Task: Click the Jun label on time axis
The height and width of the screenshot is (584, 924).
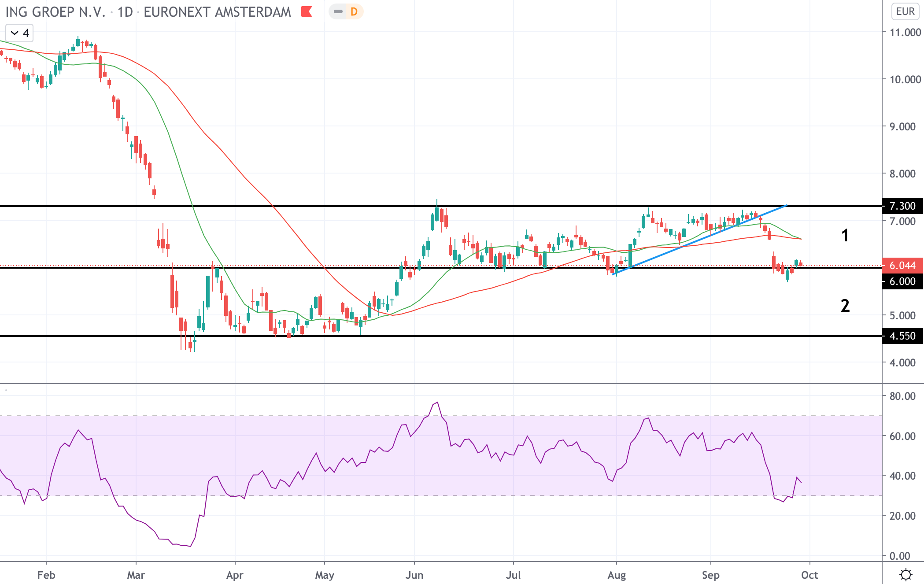Action: click(414, 575)
